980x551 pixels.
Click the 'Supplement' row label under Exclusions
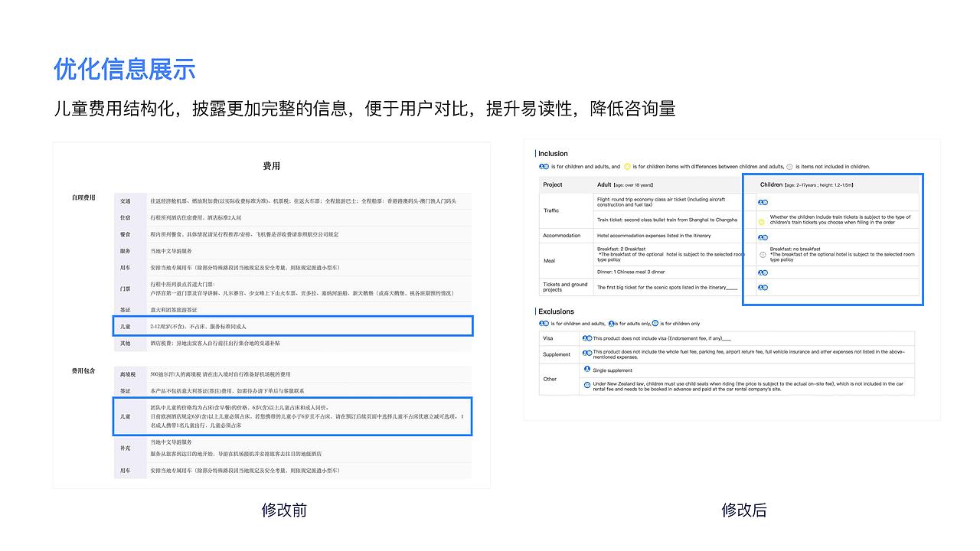[557, 354]
